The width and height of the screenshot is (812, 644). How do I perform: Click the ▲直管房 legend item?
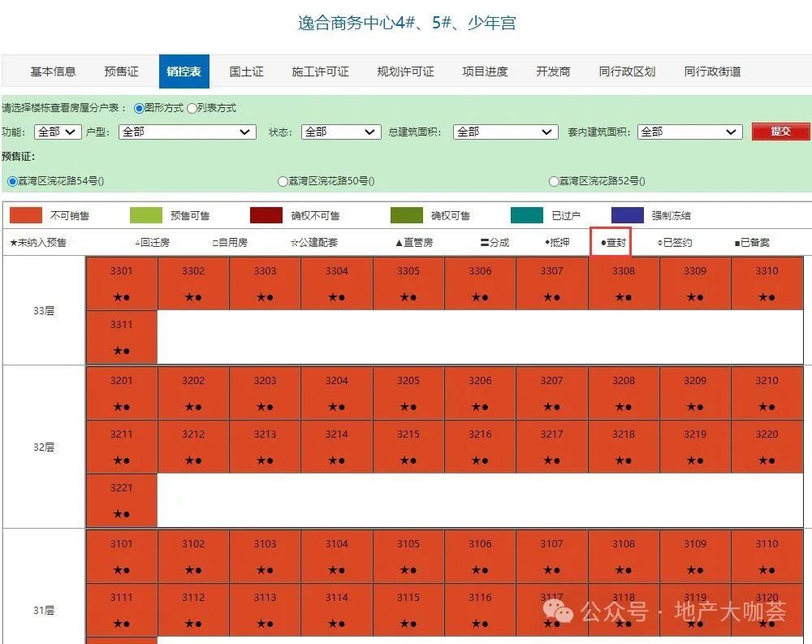[414, 243]
